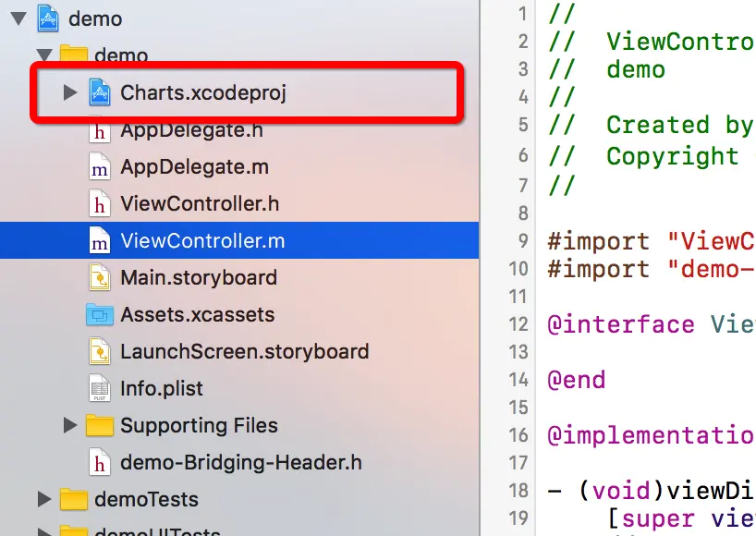
Task: Select the root demo project name
Action: 95,19
